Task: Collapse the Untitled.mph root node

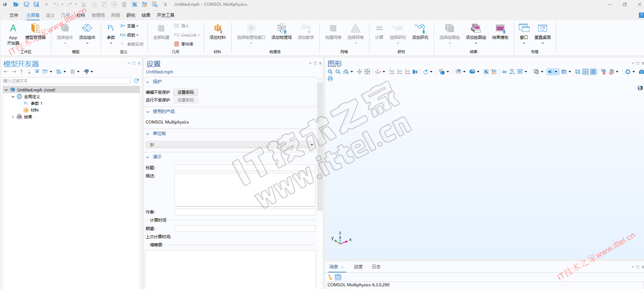Action: 6,90
